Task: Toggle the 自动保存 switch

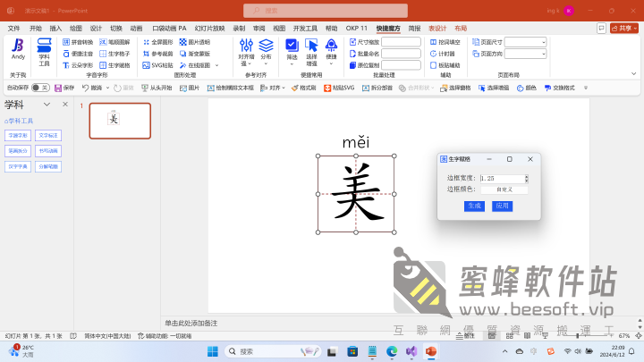Action: (40, 88)
